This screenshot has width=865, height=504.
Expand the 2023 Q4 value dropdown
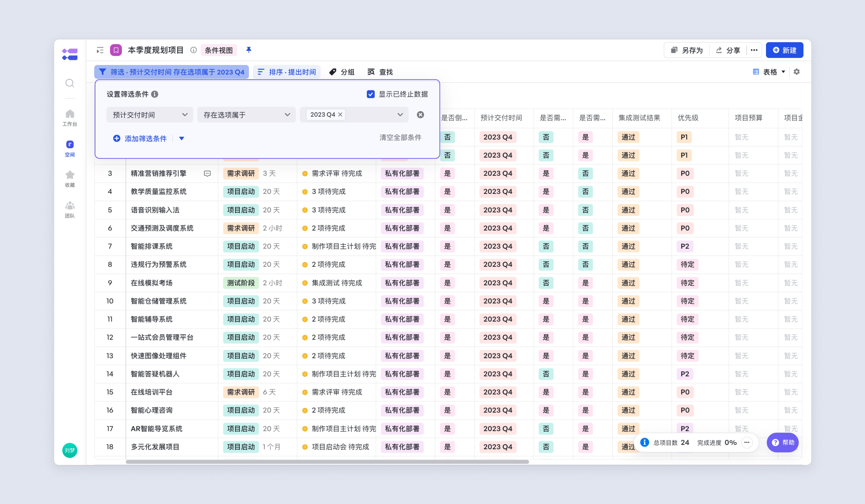(x=400, y=114)
